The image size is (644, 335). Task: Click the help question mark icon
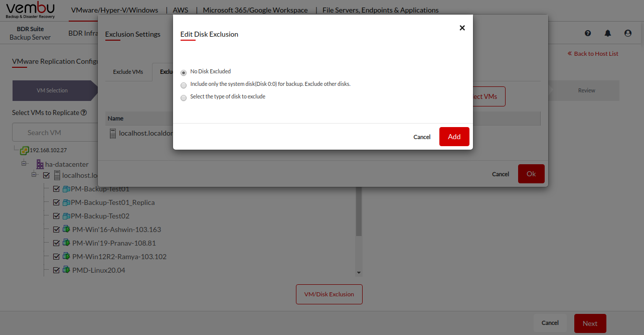(x=588, y=33)
